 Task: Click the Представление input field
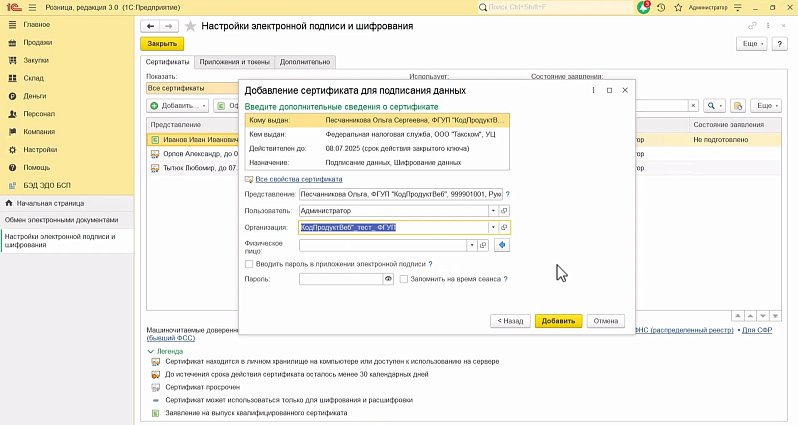(x=401, y=194)
